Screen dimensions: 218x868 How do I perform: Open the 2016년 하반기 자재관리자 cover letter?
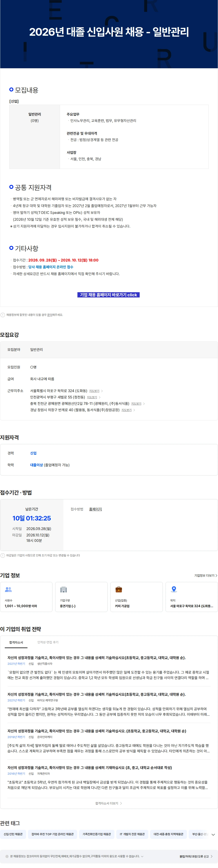pos(109,778)
